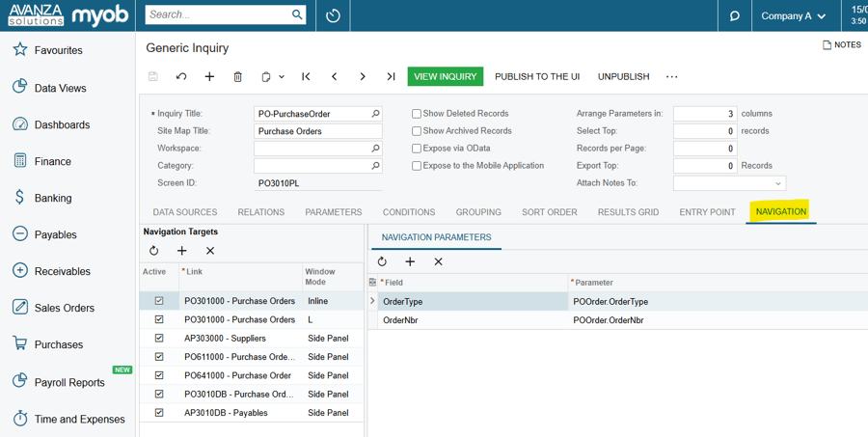Go to previous record arrow
The height and width of the screenshot is (437, 868).
point(334,76)
